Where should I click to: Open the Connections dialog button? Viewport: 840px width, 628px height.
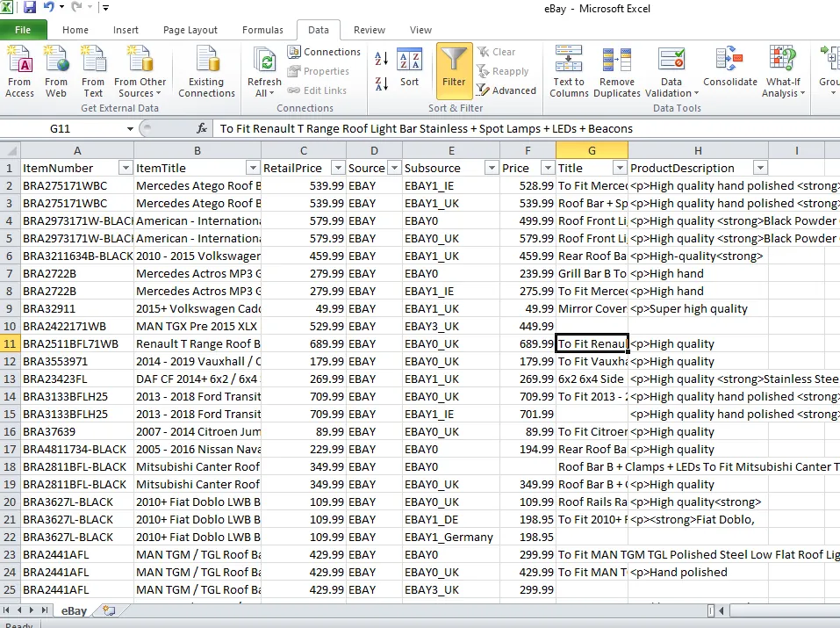click(324, 52)
